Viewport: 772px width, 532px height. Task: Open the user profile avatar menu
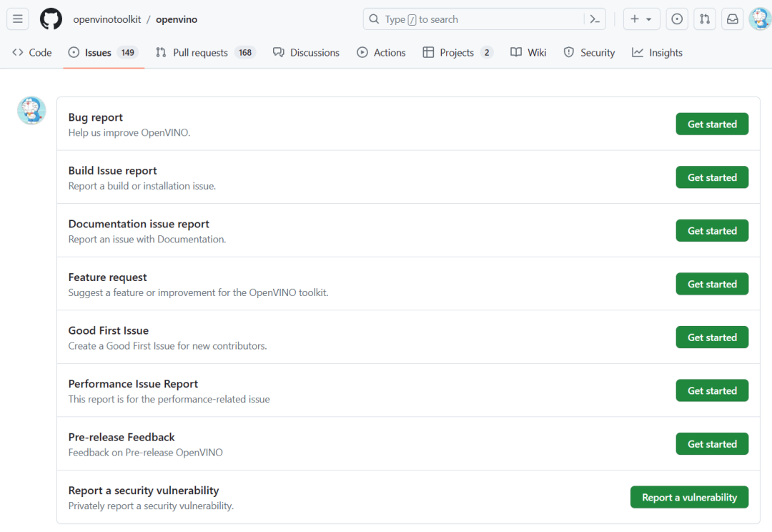point(760,19)
